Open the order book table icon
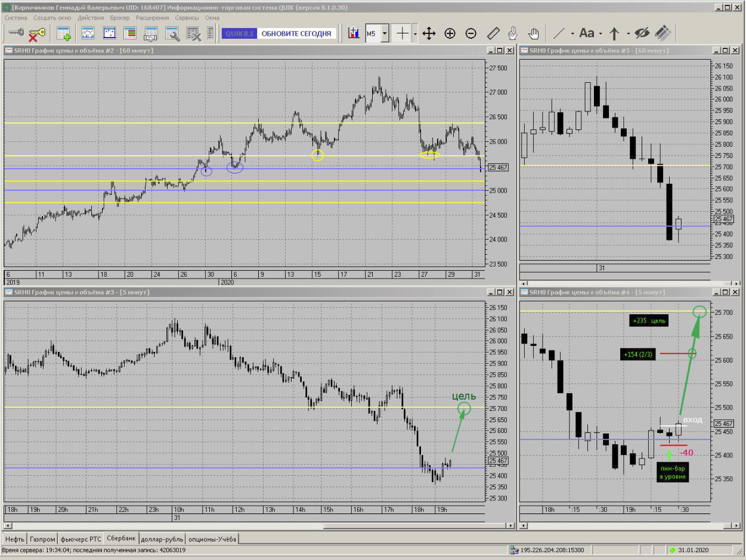 (x=130, y=33)
